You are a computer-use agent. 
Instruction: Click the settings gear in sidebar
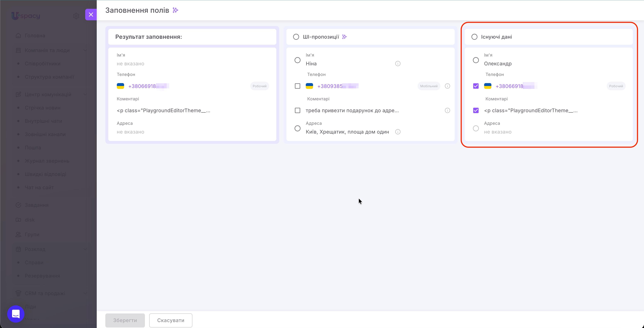tap(76, 16)
